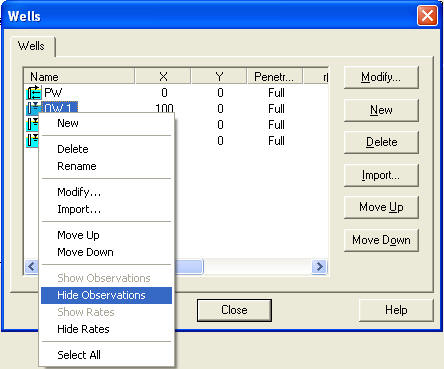Click the PW pumping well icon

34,93
